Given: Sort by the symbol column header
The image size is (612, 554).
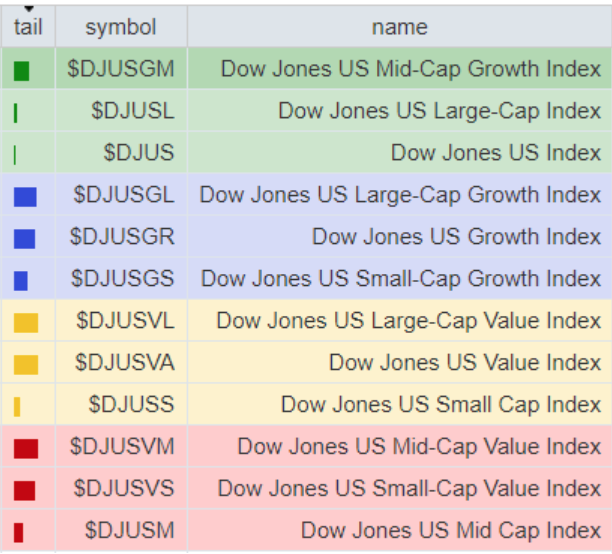Looking at the screenshot, I should (121, 27).
